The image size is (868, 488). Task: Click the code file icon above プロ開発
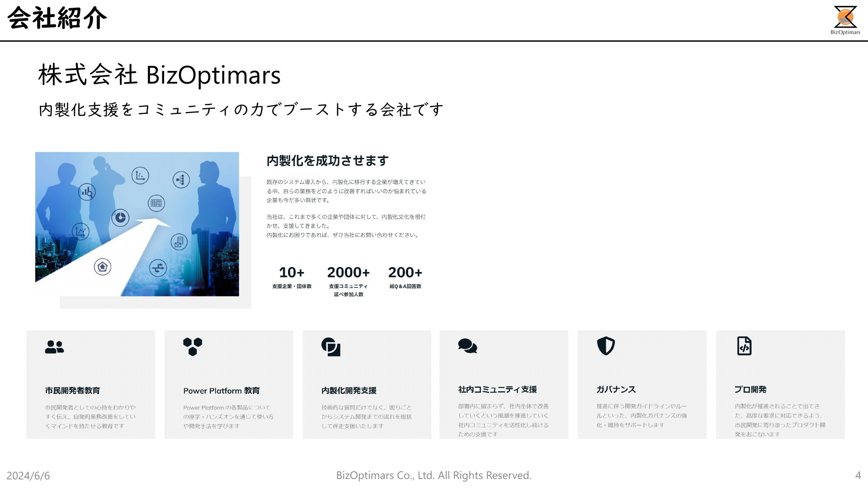(x=744, y=346)
